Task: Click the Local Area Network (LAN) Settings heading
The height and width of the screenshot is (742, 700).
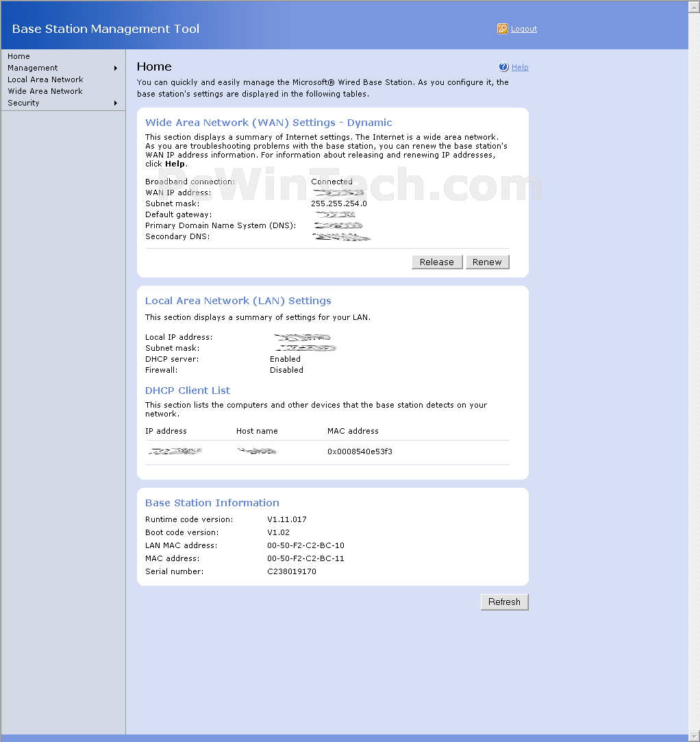Action: click(x=238, y=301)
